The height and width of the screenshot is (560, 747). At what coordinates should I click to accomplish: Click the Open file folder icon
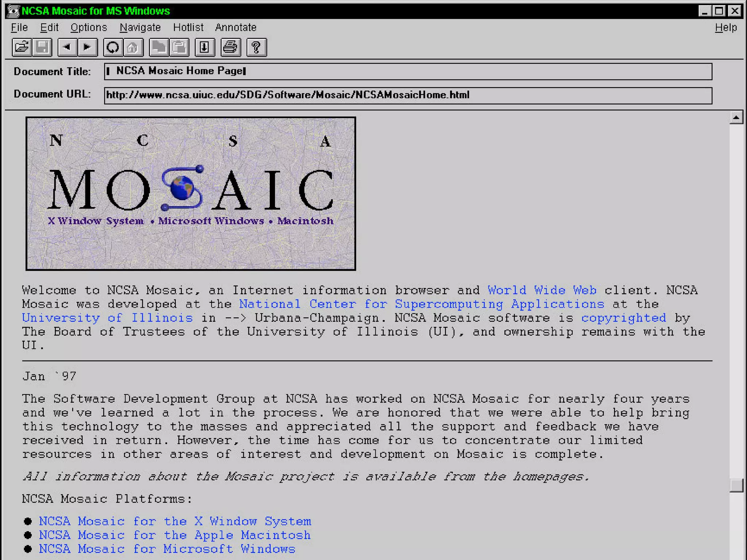click(22, 47)
